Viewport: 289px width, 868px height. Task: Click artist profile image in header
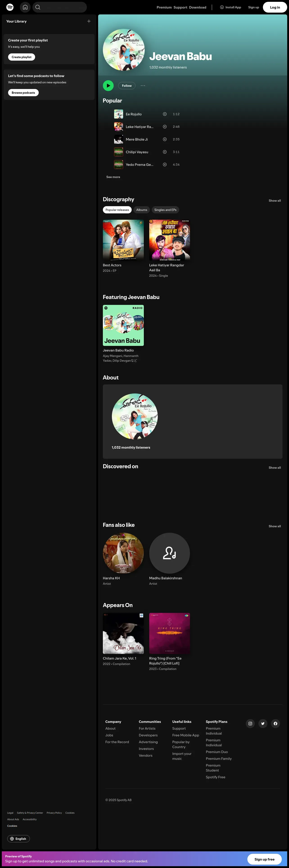point(124,50)
